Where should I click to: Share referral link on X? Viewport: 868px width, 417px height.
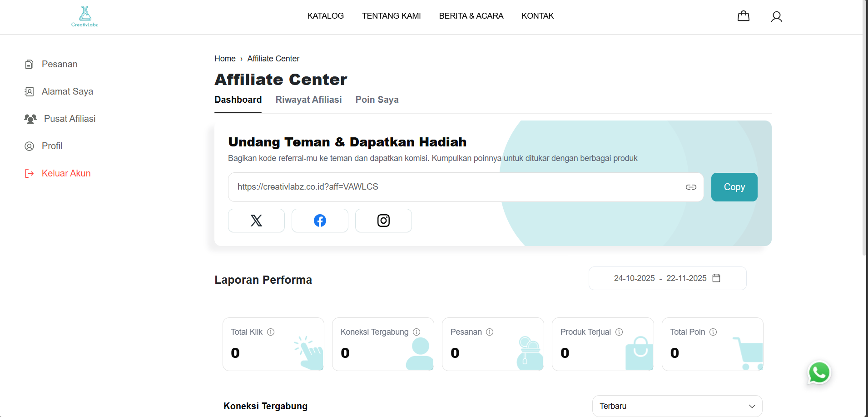[256, 221]
